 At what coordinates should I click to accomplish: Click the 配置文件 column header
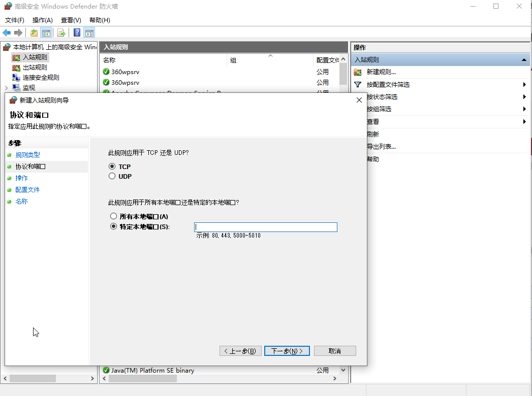(x=326, y=60)
